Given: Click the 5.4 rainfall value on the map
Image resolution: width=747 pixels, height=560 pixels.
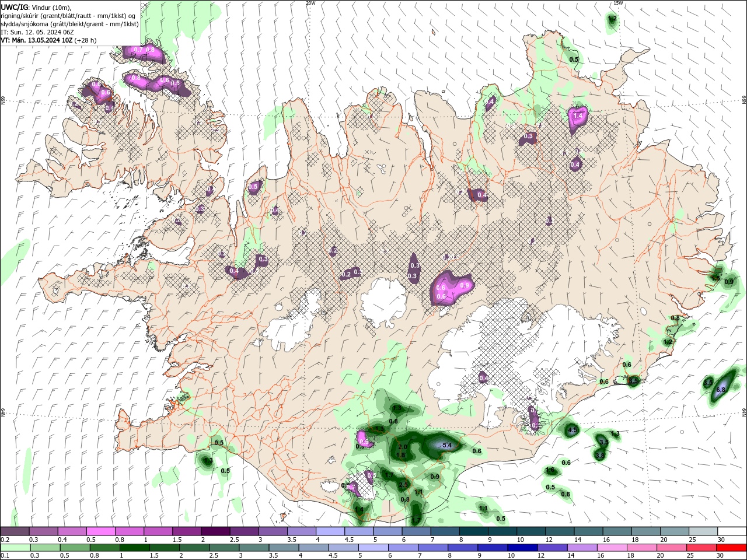Looking at the screenshot, I should [448, 445].
